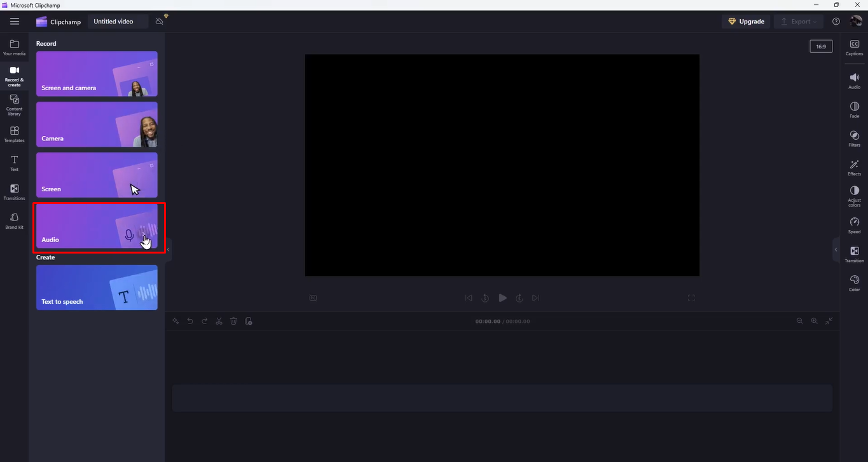The image size is (868, 462).
Task: Select the split scissors tool on the timeline
Action: click(x=219, y=321)
